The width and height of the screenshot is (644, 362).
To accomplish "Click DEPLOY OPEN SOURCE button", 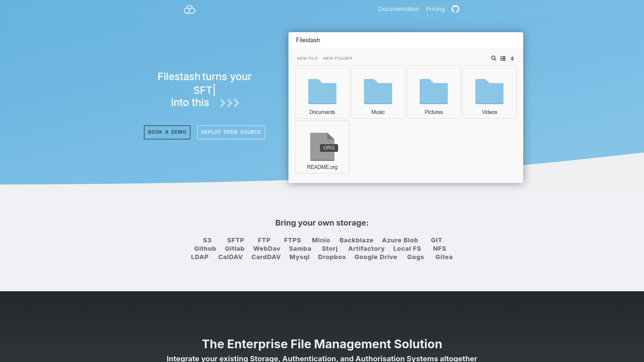I will coord(231,132).
